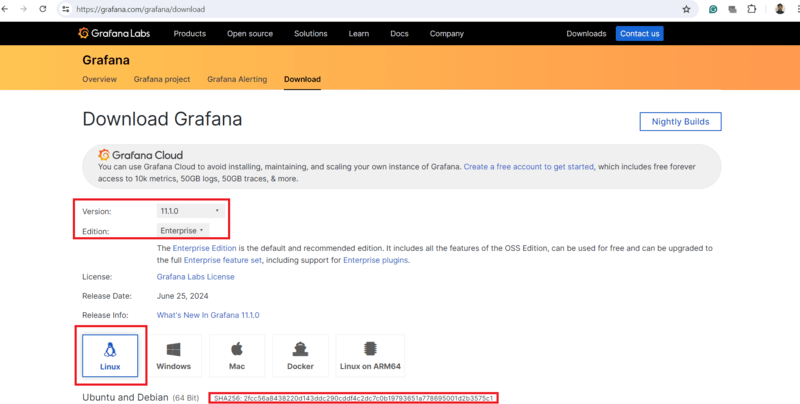The height and width of the screenshot is (404, 800).
Task: Click the browser forward arrow
Action: 23,9
